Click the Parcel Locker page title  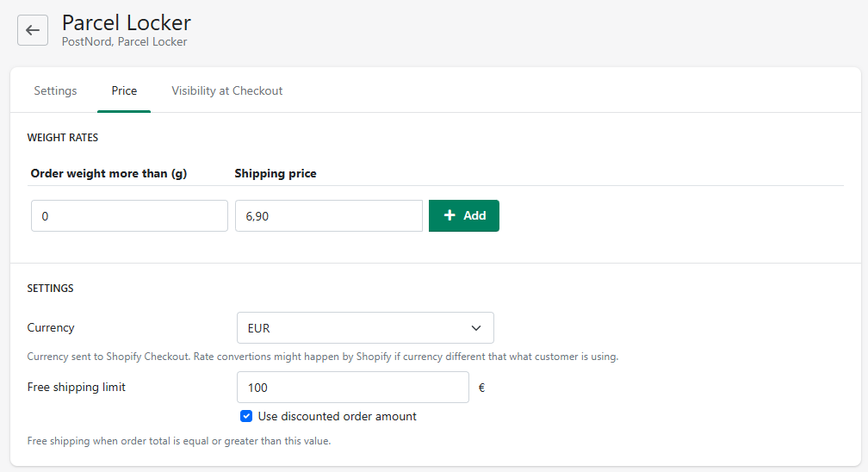(x=127, y=22)
